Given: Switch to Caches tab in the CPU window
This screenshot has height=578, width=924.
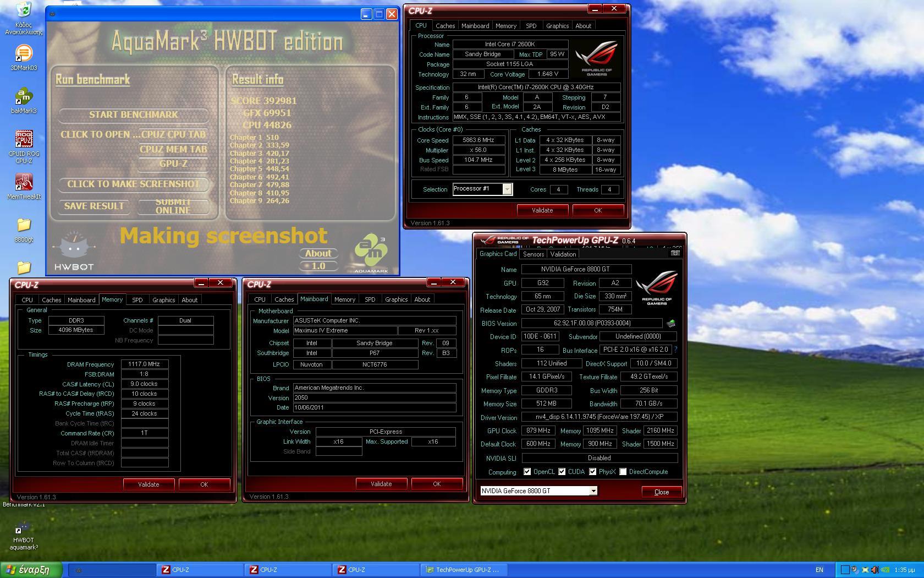Looking at the screenshot, I should (445, 26).
